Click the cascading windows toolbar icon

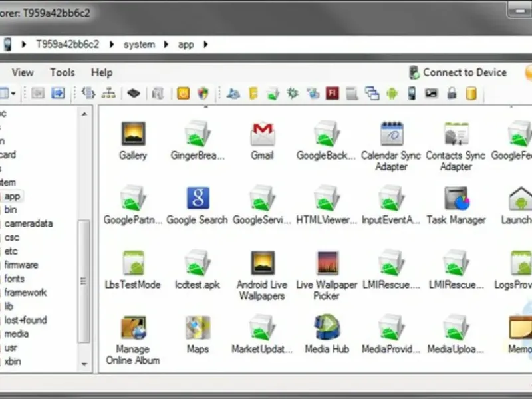pos(372,93)
